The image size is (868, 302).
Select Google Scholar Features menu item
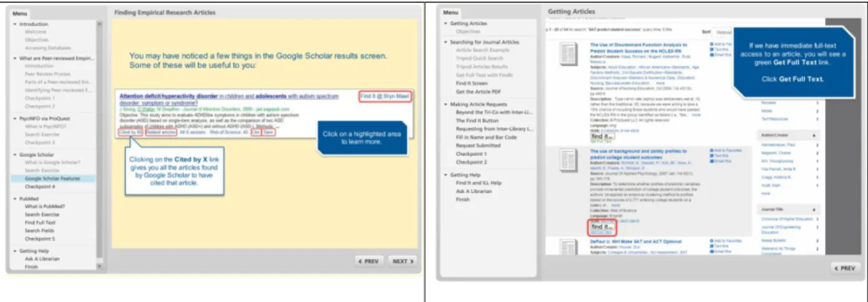pyautogui.click(x=54, y=178)
